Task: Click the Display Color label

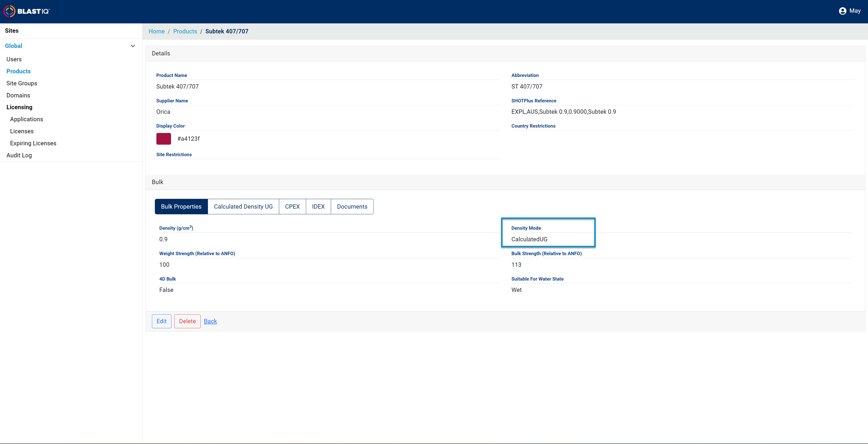Action: point(171,126)
